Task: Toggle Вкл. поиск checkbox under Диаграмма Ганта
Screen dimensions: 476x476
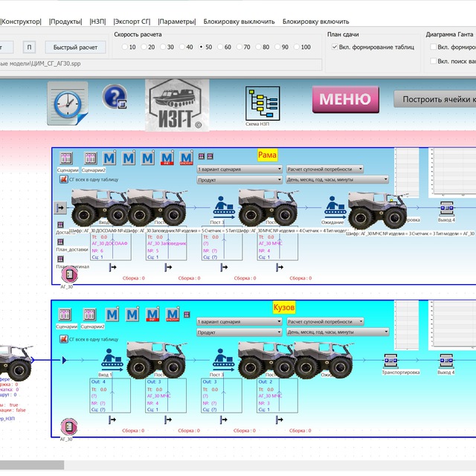Action: [x=433, y=61]
